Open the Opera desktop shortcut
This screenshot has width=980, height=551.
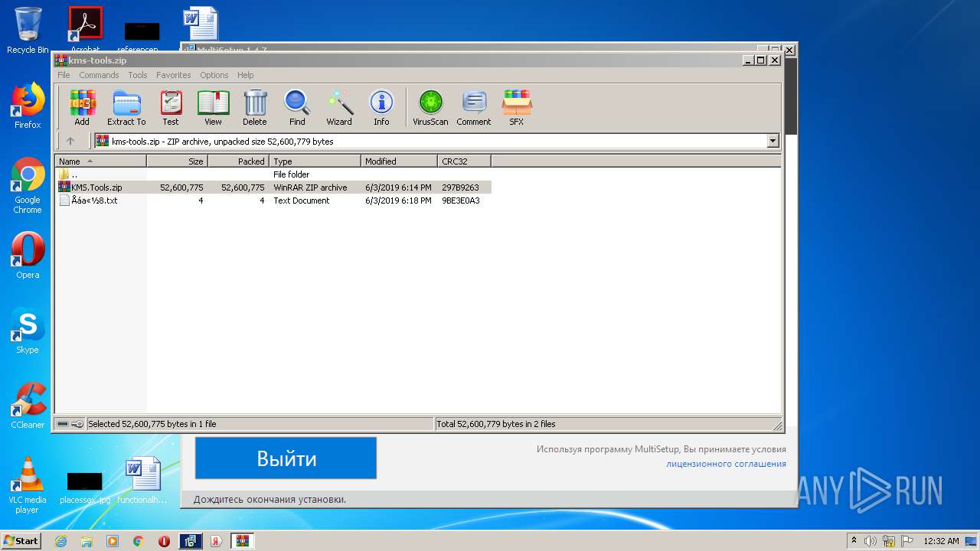[28, 256]
